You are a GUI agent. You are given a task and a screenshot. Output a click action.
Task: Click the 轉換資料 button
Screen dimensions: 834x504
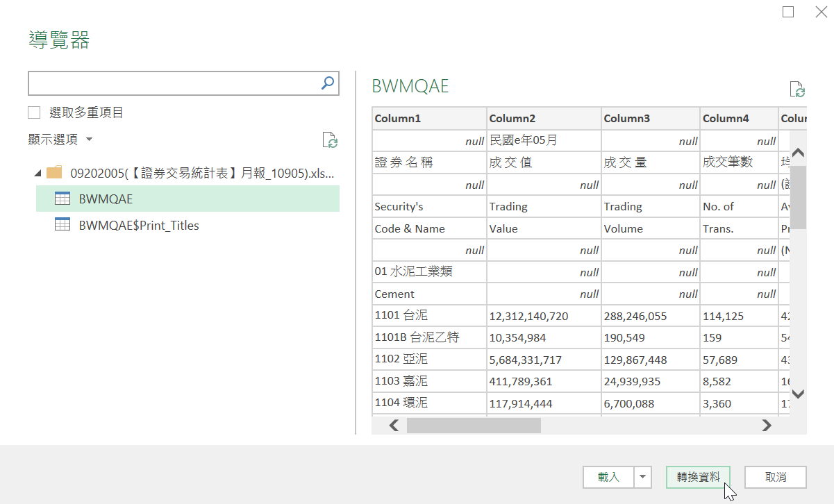[x=698, y=477]
